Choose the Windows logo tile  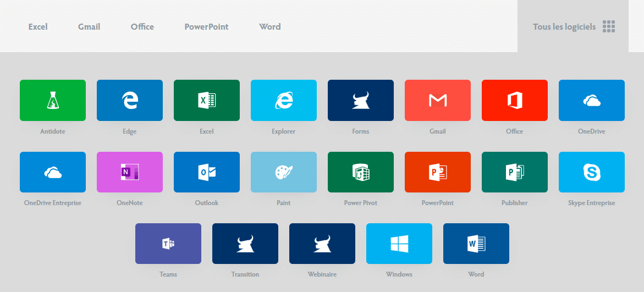click(x=399, y=244)
